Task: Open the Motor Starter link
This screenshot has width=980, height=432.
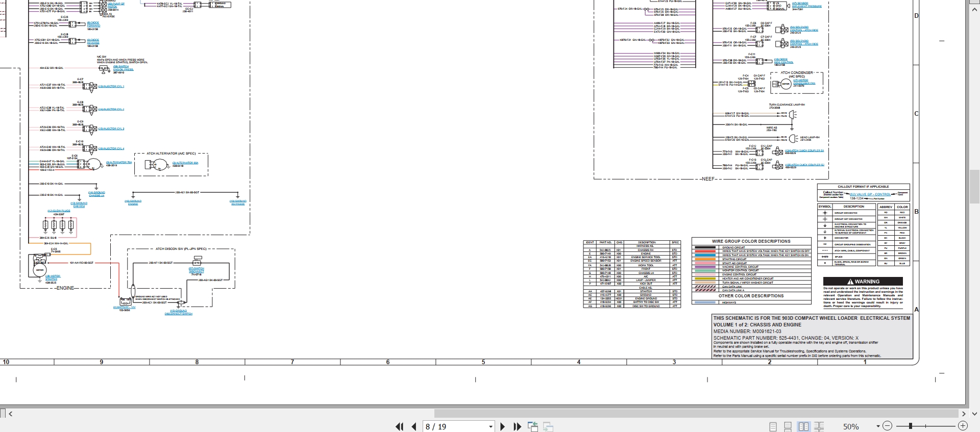Action: tap(52, 277)
